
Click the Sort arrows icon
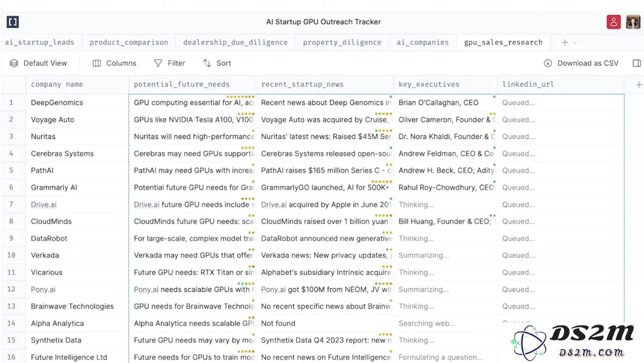click(206, 63)
